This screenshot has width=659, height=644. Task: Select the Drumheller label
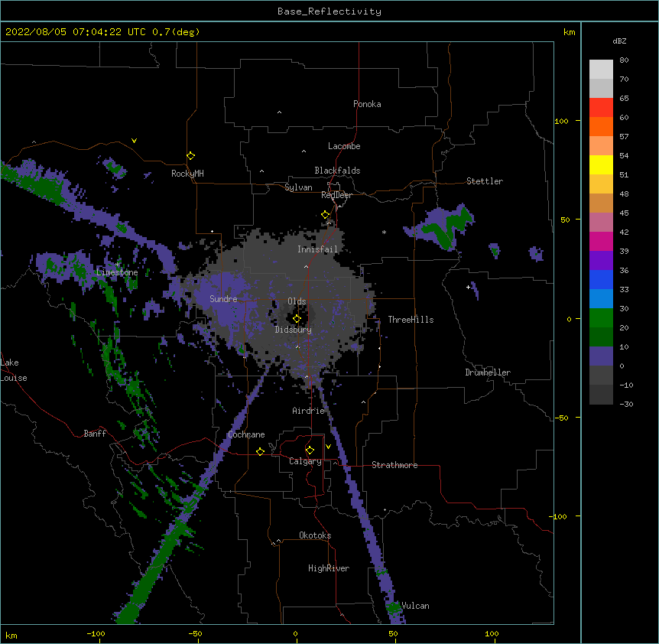(x=488, y=372)
